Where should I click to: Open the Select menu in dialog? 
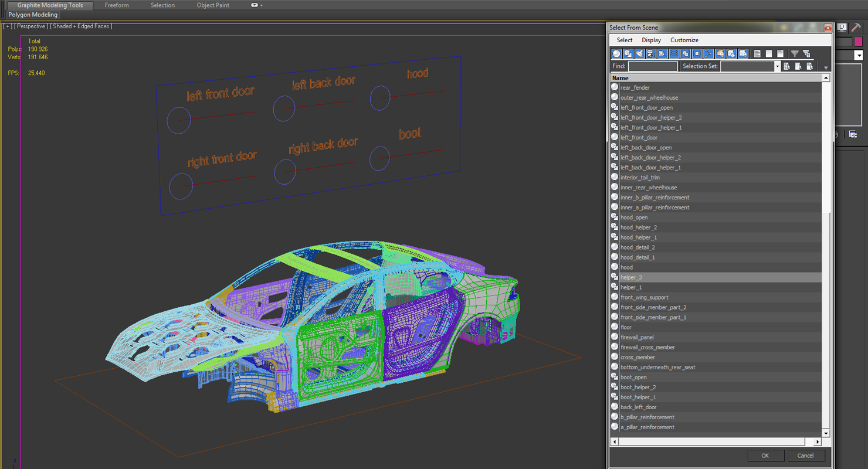[x=625, y=40]
